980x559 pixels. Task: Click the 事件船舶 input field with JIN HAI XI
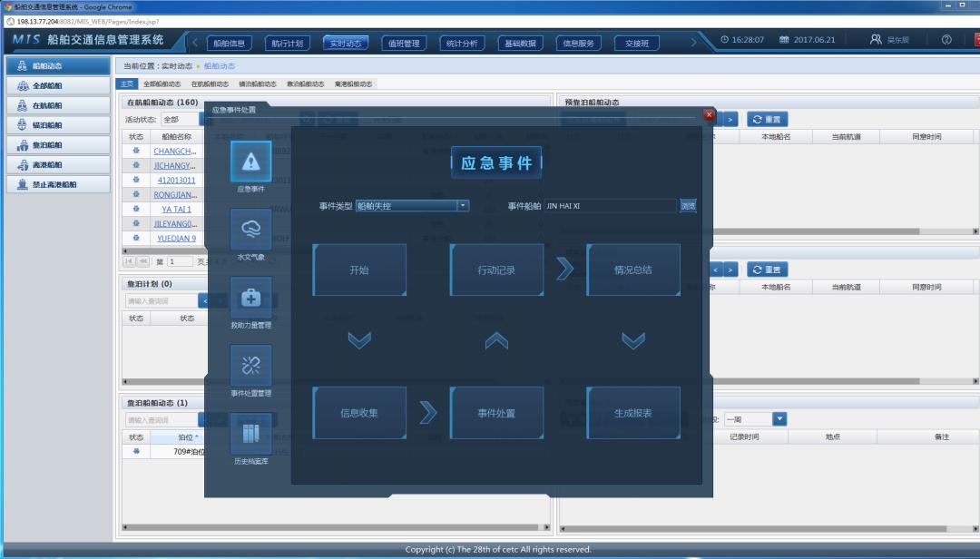pos(610,206)
